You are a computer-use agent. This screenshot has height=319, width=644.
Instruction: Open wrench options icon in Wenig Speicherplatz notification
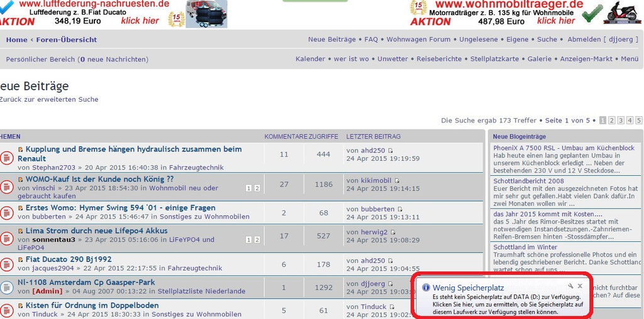pos(570,286)
